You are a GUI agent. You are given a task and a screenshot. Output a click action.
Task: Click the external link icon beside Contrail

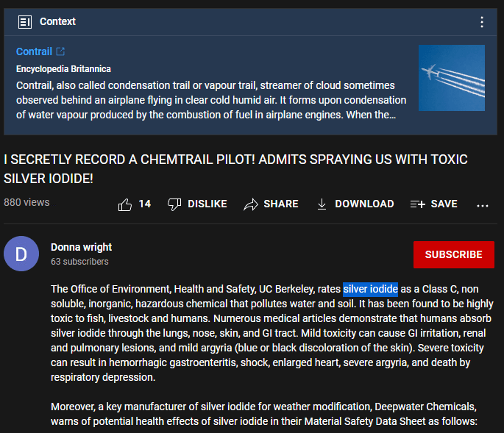[60, 51]
